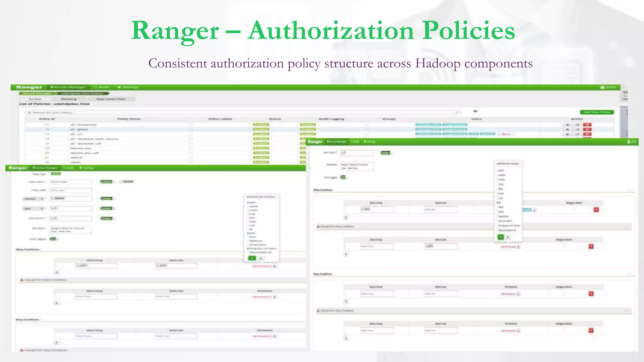644x362 pixels.
Task: Confirm permissions with the green check in the right popup
Action: point(501,237)
